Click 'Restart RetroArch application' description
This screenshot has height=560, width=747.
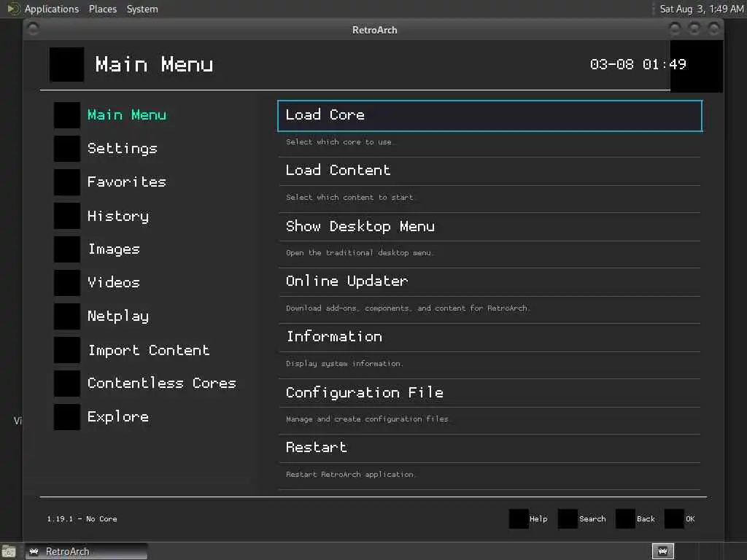coord(350,475)
